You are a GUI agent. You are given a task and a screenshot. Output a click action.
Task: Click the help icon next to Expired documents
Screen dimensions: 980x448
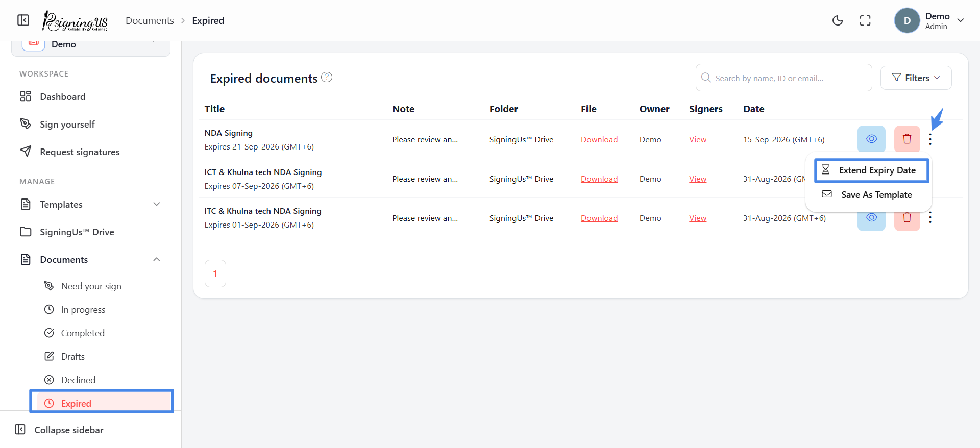pos(327,77)
